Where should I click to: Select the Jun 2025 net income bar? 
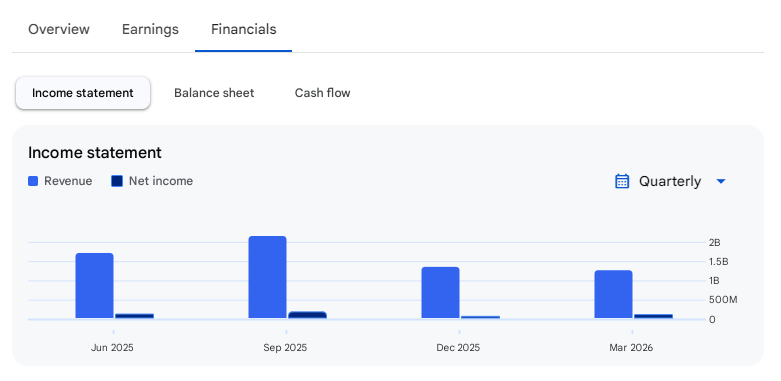134,316
